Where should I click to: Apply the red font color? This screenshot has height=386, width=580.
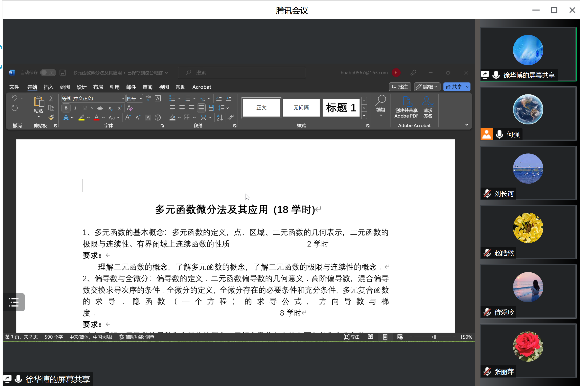[96, 118]
